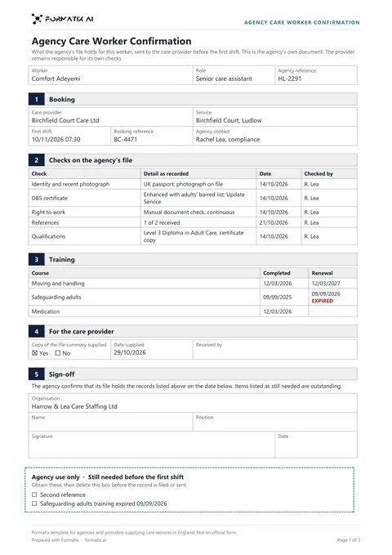Select Moving and handling renewal 12/03/2027
This screenshot has width=392, height=555.
click(326, 283)
